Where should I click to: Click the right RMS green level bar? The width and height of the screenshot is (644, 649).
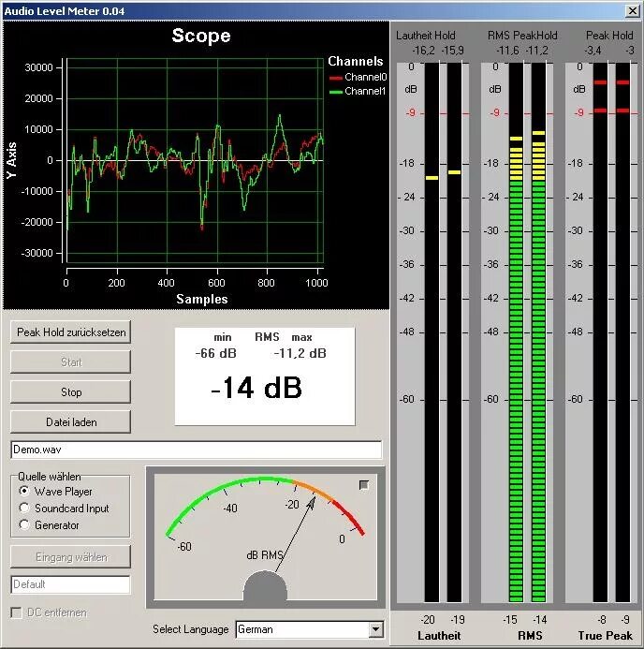(x=538, y=391)
